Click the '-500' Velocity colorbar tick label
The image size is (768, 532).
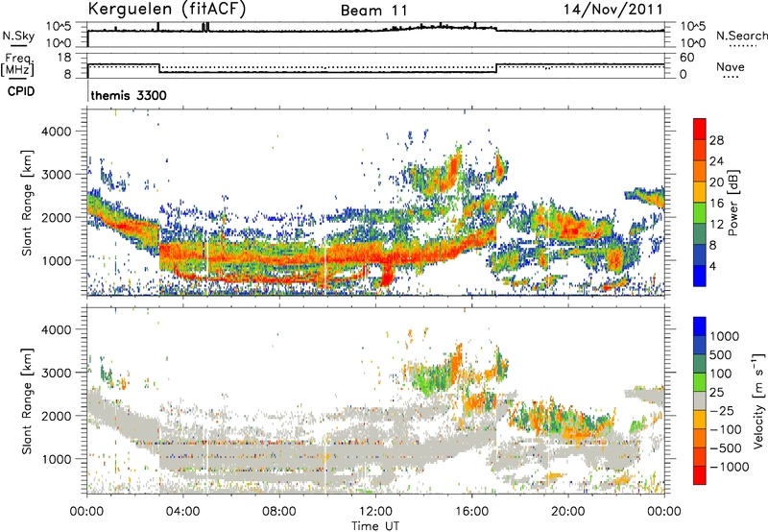point(726,447)
